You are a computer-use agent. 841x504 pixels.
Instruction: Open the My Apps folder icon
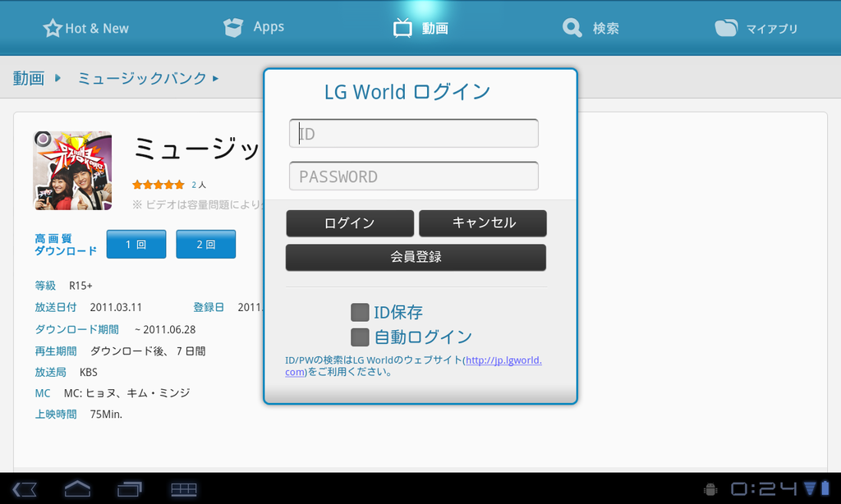click(x=726, y=28)
